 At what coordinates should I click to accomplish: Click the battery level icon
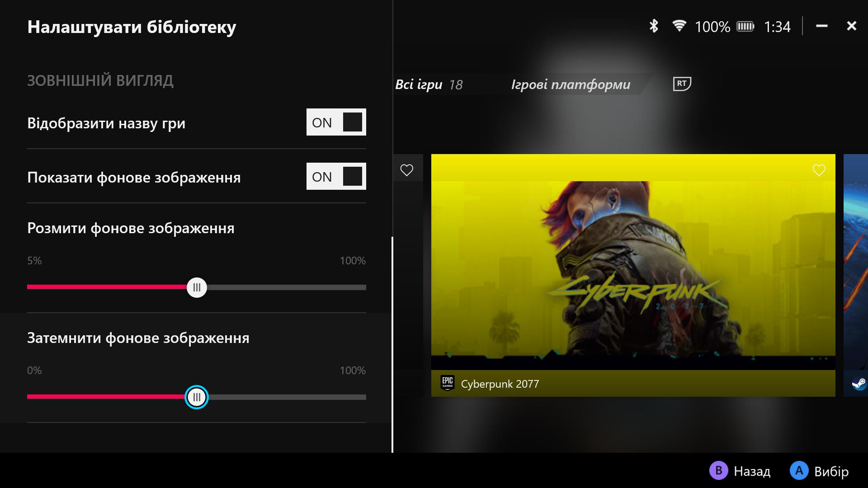(x=745, y=27)
